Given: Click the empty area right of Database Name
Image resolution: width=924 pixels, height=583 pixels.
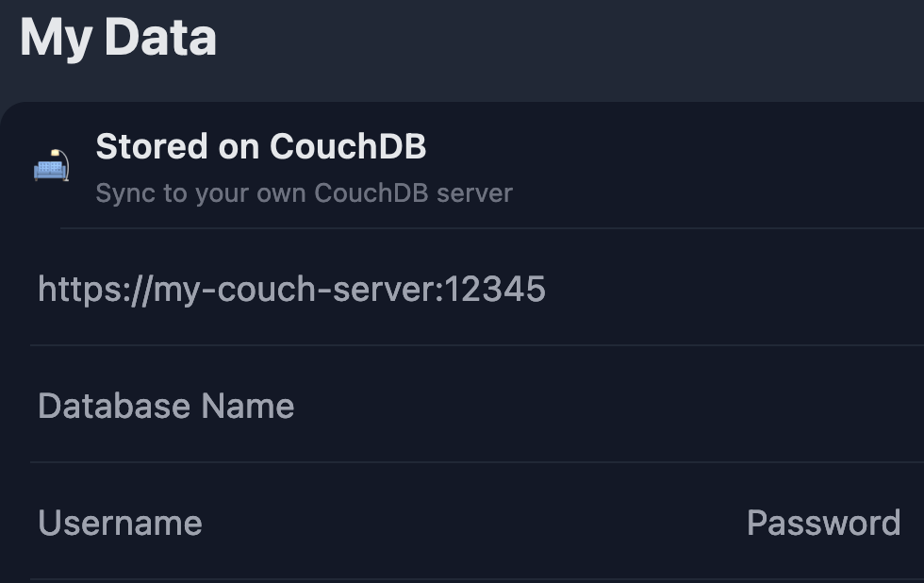Looking at the screenshot, I should [609, 407].
